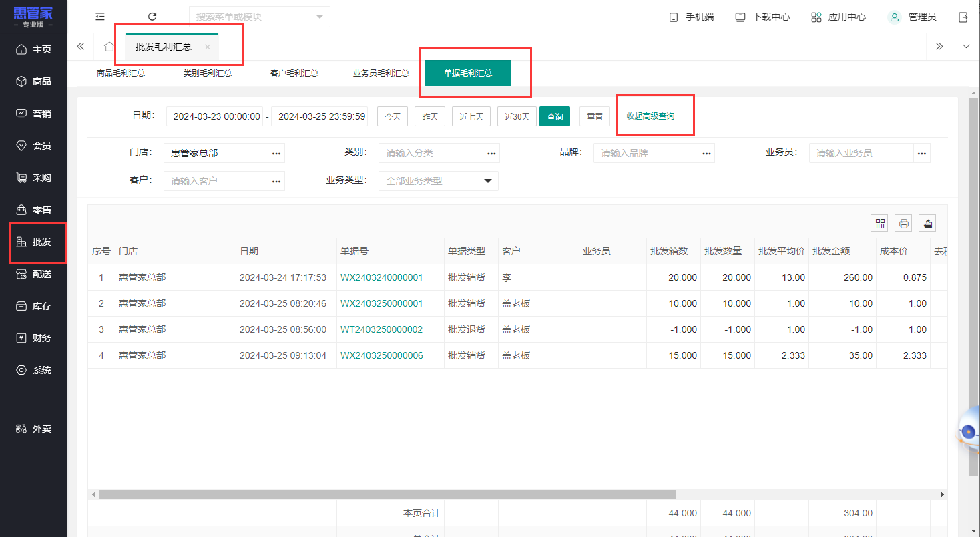
Task: Open document WX2403240000001
Action: [382, 277]
